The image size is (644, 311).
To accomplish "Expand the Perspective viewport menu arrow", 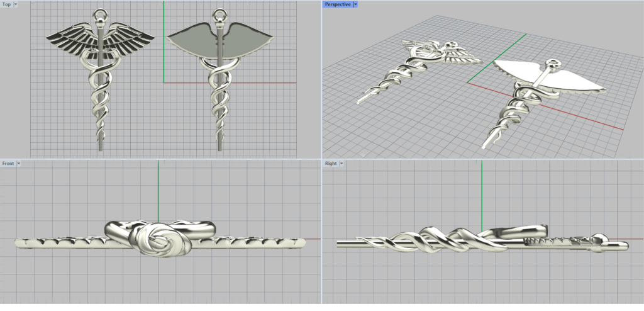I will tap(355, 4).
